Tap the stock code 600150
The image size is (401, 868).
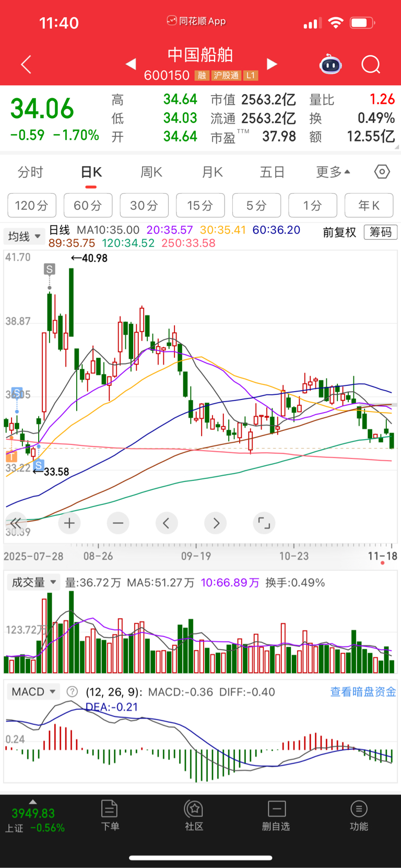(167, 76)
